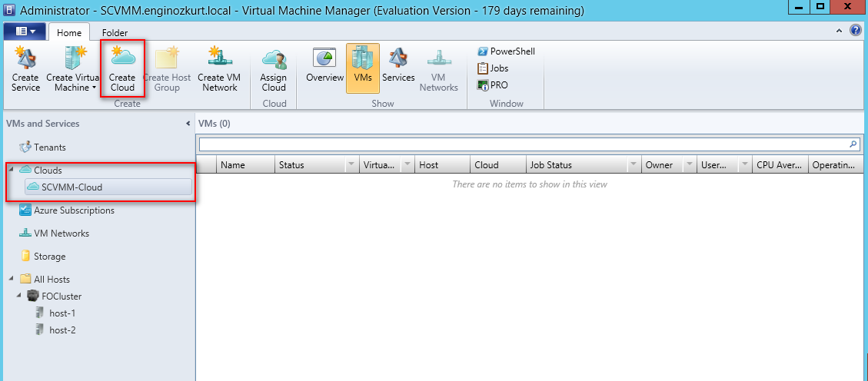
Task: Click the VM search input field
Action: pyautogui.click(x=523, y=144)
